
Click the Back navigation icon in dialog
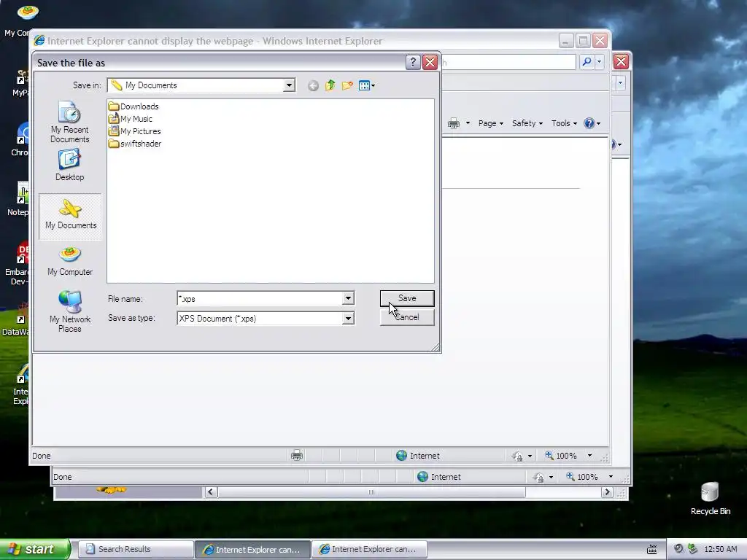[x=313, y=86]
